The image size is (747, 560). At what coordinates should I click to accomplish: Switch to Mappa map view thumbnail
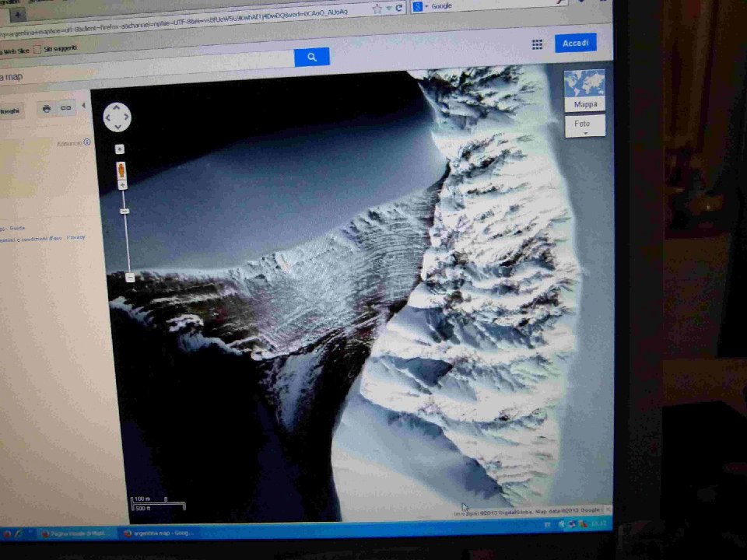point(584,90)
